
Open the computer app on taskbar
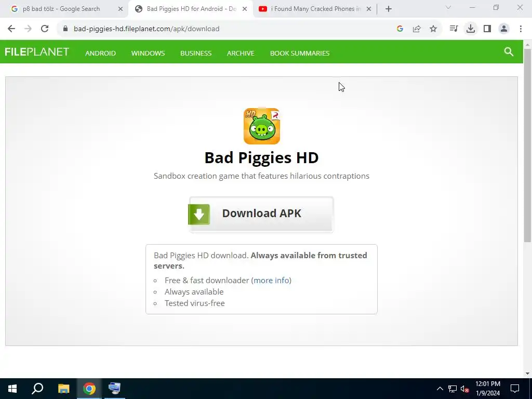[x=114, y=389]
